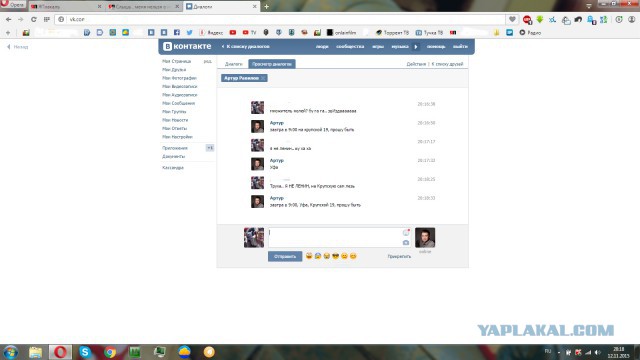Click the помощь link in the header
640x360 pixels.
436,47
